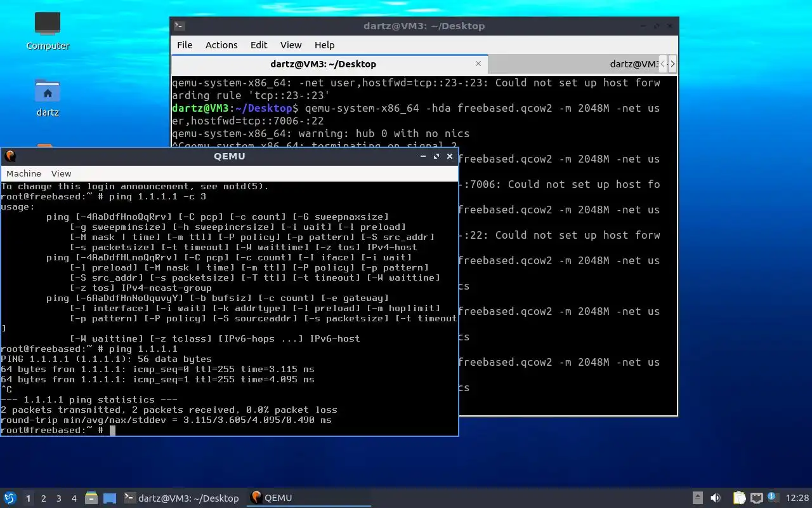Switch to workspace 2 in pager
The height and width of the screenshot is (508, 812).
point(43,498)
